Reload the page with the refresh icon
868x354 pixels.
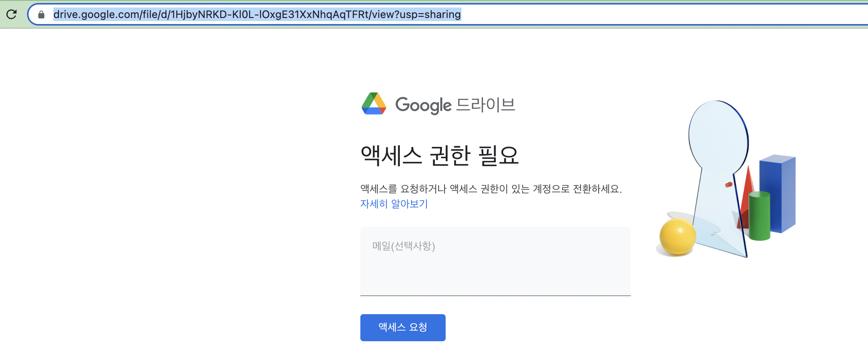[x=12, y=14]
